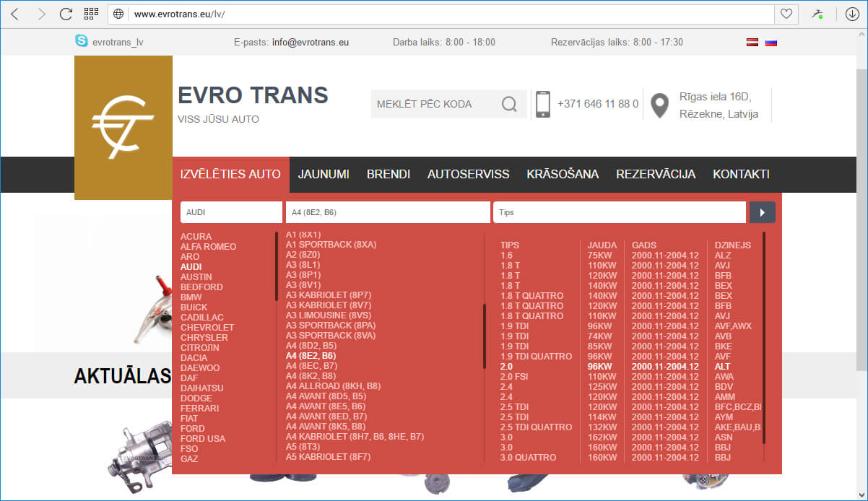Select CHEVROLET in the brand list
868x501 pixels.
tap(207, 327)
